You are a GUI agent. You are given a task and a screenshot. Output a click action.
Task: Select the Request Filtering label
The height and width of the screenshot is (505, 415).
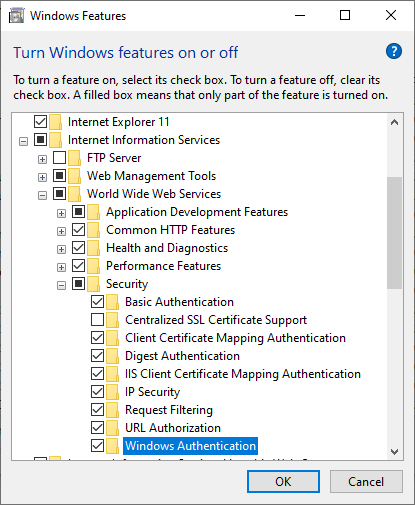point(169,410)
